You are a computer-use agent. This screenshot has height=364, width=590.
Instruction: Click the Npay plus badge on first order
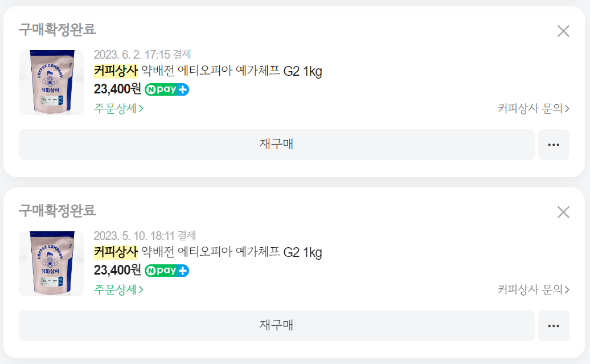[x=167, y=89]
